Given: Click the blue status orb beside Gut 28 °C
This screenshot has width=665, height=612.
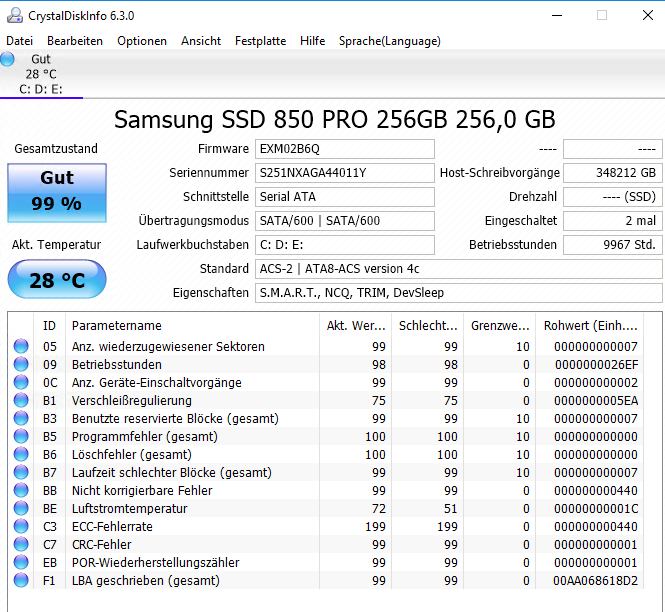Looking at the screenshot, I should click(x=7, y=59).
